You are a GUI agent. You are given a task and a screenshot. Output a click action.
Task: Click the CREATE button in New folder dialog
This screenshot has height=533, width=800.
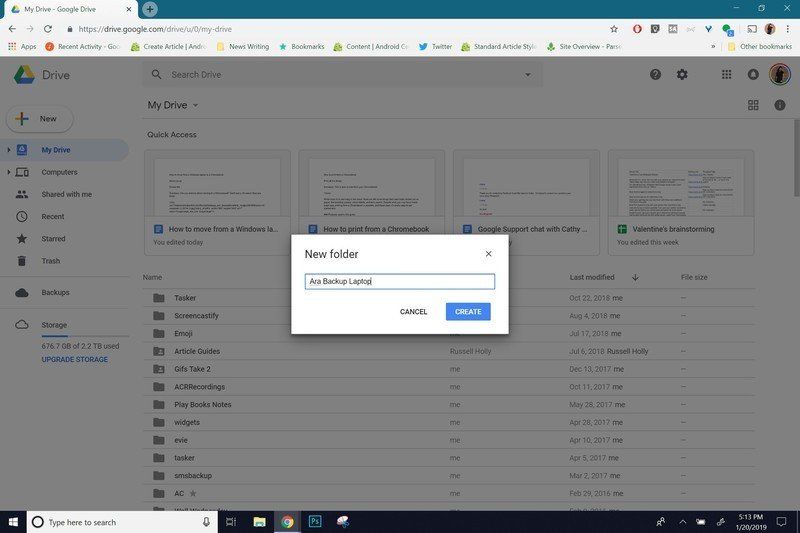pos(468,312)
